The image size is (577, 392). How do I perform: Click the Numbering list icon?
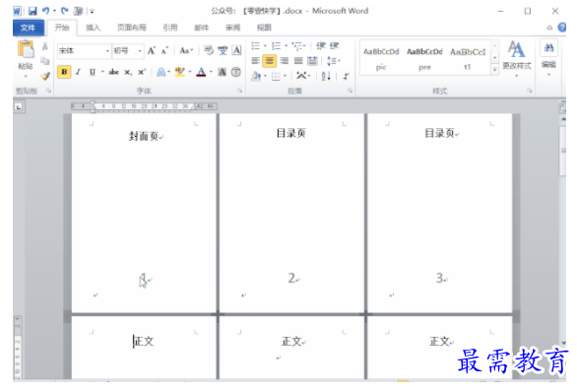(276, 46)
